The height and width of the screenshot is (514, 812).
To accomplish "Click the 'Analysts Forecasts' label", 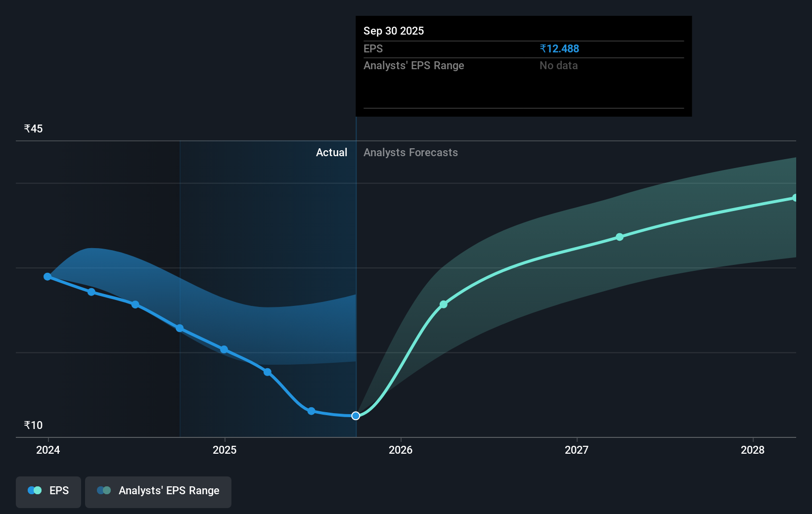I will [410, 152].
